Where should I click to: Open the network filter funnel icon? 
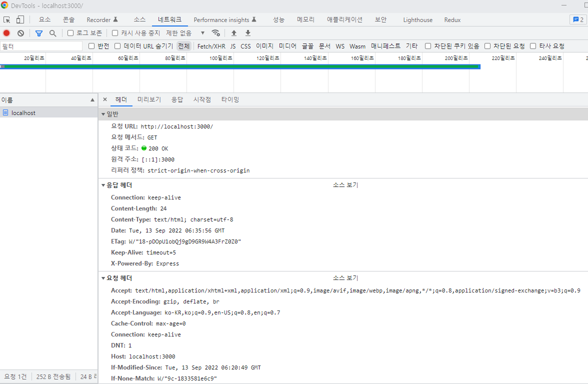[x=38, y=33]
